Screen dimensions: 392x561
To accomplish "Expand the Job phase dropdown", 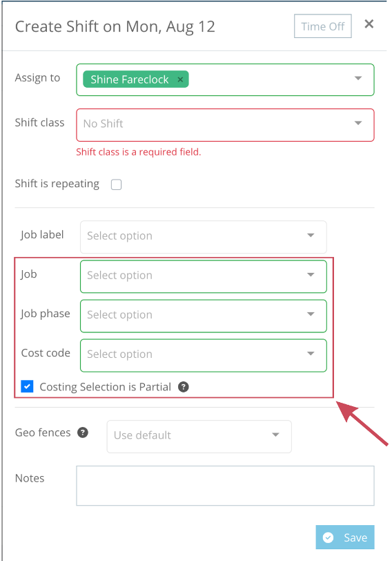I will point(204,316).
